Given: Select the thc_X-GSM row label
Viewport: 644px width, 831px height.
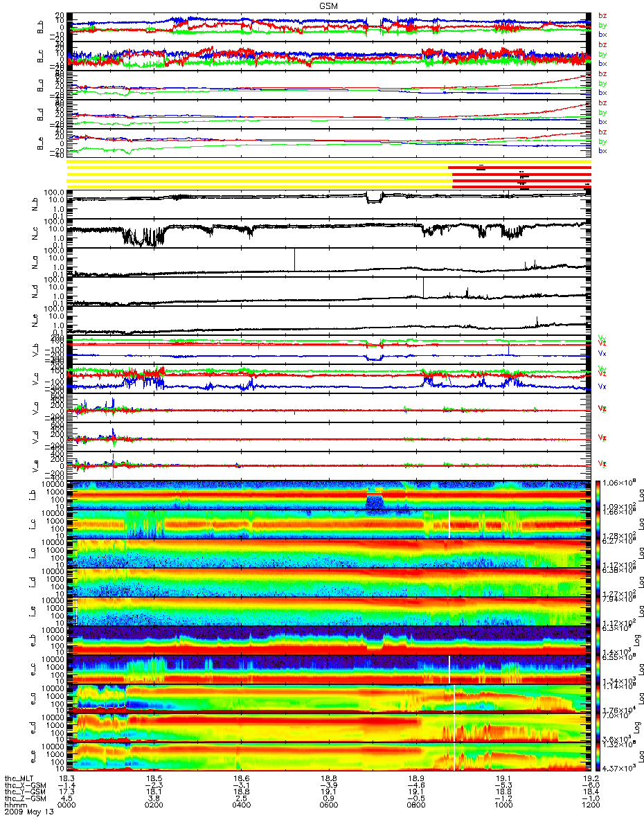Looking at the screenshot, I should click(x=24, y=786).
